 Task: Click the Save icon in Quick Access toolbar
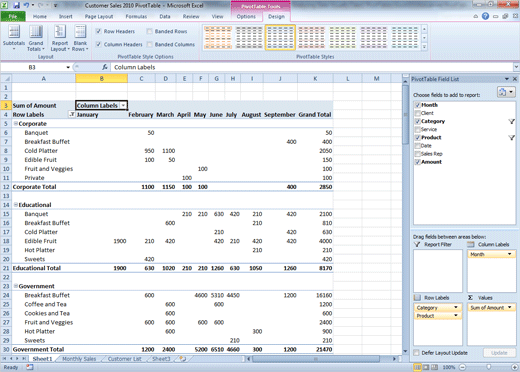coord(16,5)
